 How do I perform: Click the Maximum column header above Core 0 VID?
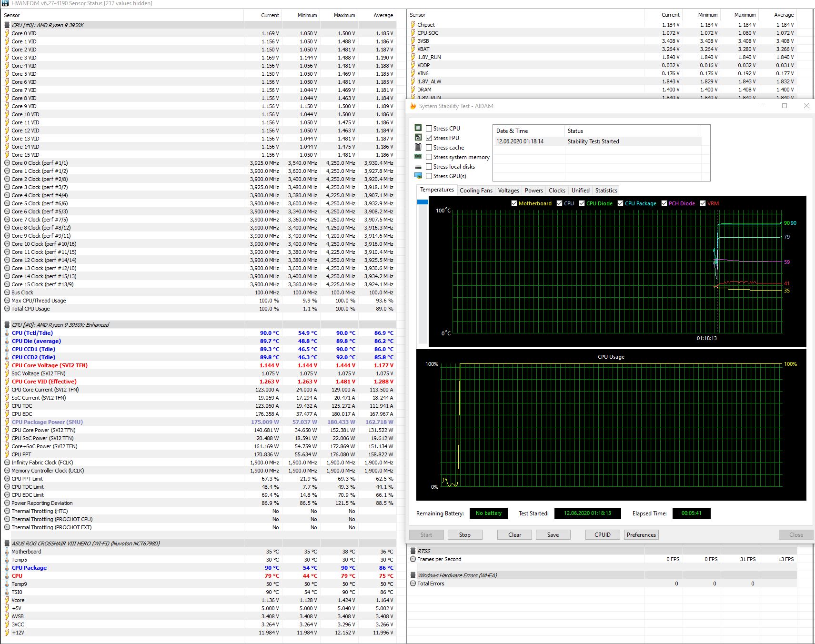coord(339,15)
